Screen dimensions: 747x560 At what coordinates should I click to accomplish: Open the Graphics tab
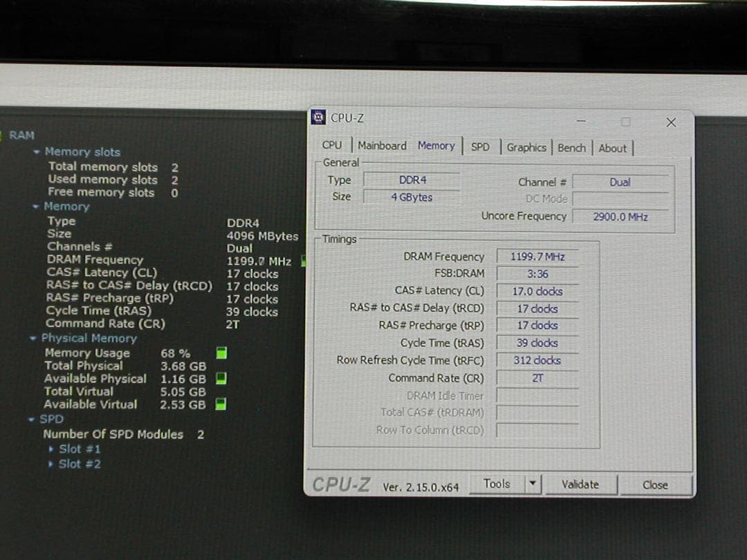[x=526, y=147]
